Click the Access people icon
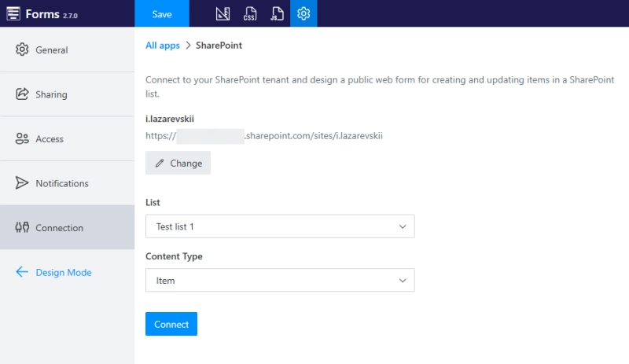Viewport: 629px width, 364px height. [x=22, y=138]
